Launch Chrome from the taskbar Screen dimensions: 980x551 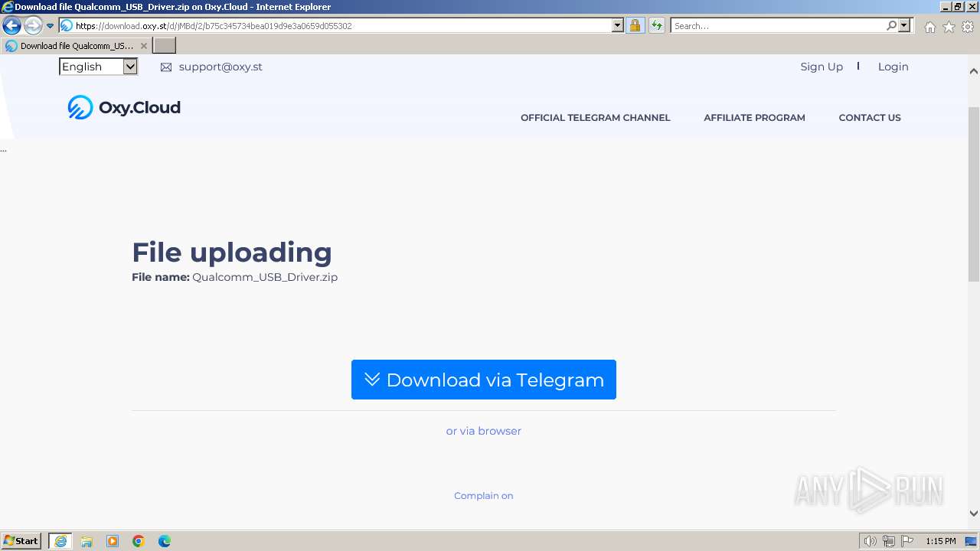click(139, 541)
